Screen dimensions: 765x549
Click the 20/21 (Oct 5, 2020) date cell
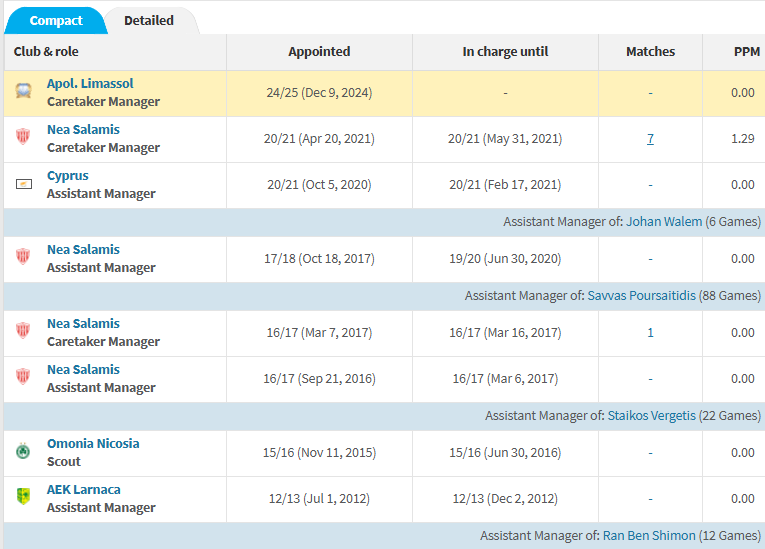319,185
